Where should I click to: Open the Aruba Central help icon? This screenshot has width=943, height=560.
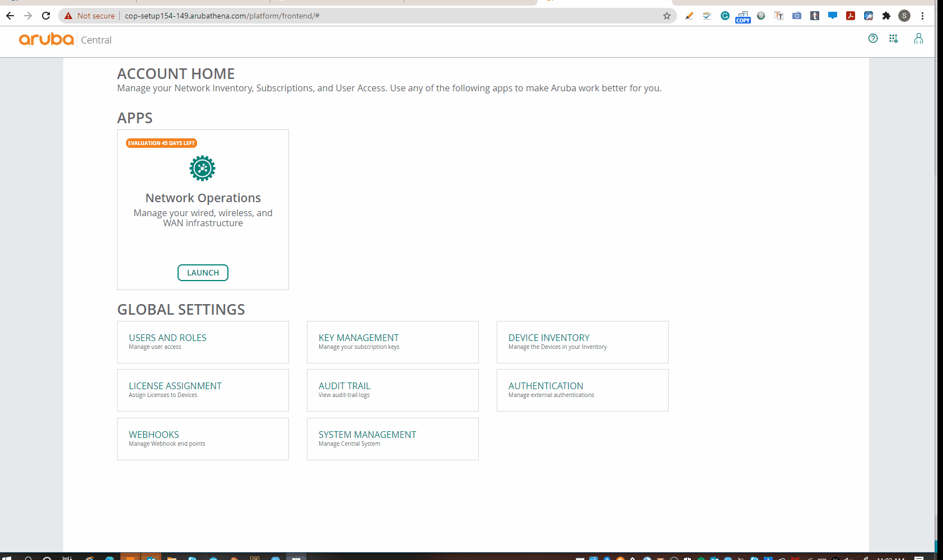pyautogui.click(x=872, y=38)
